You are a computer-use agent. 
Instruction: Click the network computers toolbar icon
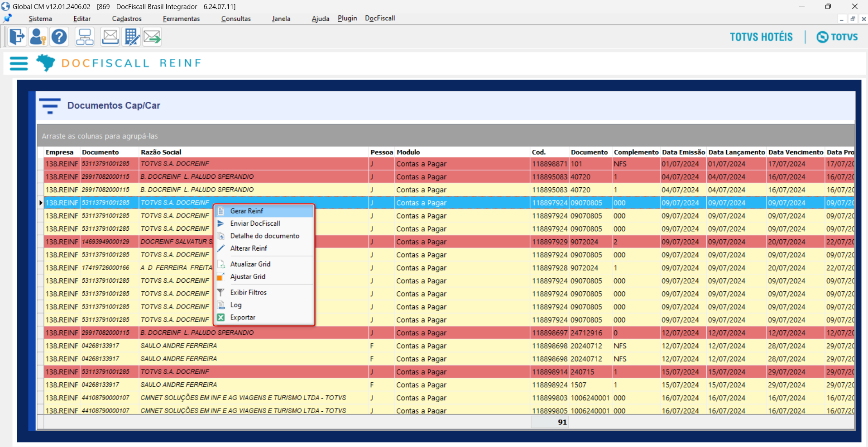click(85, 37)
